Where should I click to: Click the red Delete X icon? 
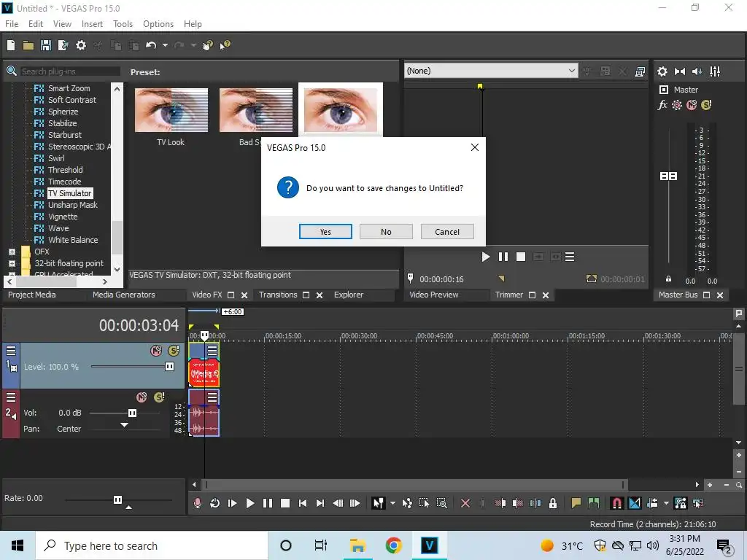click(x=465, y=503)
